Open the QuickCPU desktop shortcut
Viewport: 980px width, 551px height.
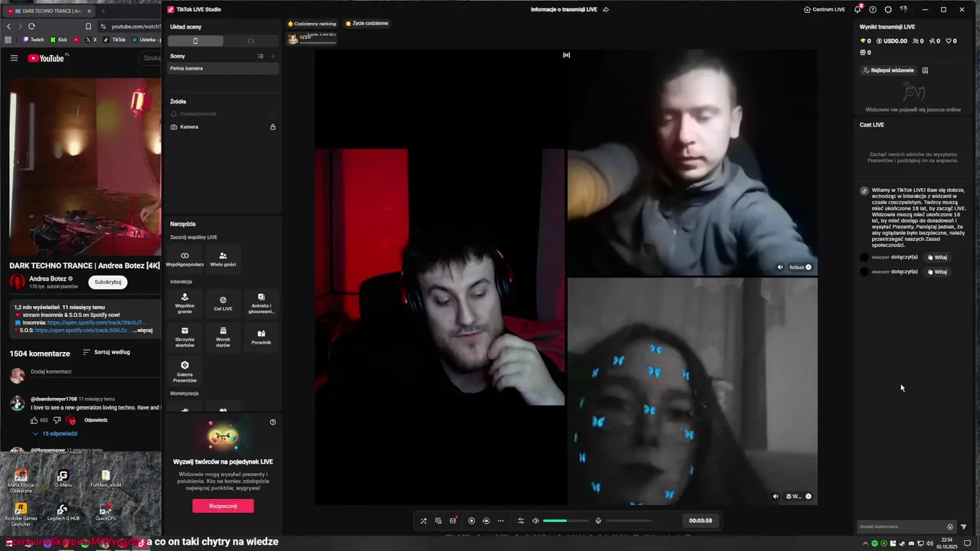pyautogui.click(x=106, y=511)
